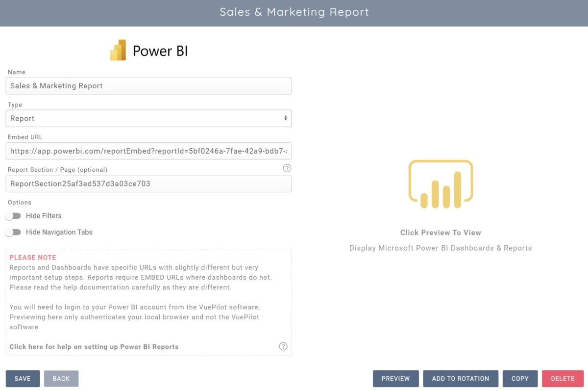The height and width of the screenshot is (391, 588).
Task: Open the Type dropdown showing Report
Action: (148, 118)
